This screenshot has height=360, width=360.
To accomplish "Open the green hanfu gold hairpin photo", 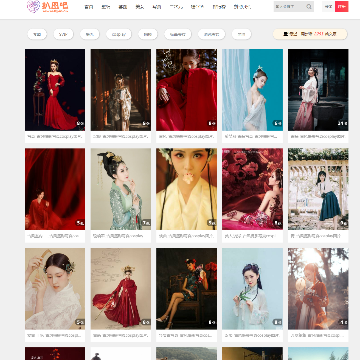I will (x=121, y=189).
